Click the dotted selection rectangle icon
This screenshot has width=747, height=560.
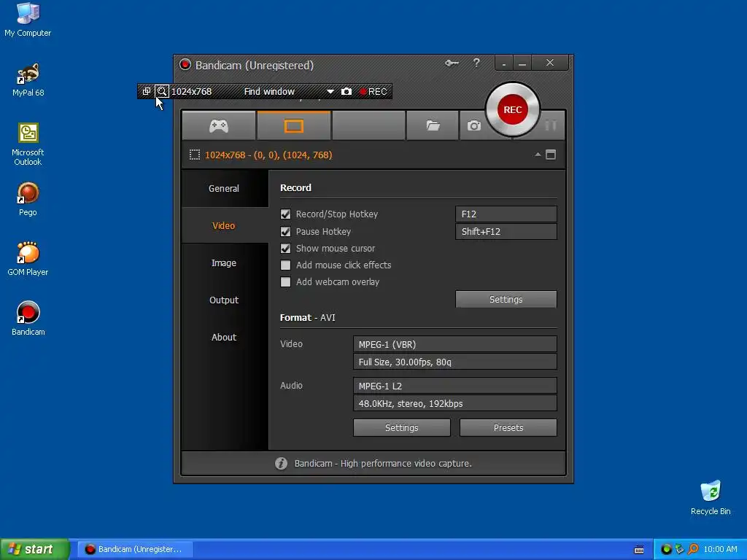[x=194, y=155]
